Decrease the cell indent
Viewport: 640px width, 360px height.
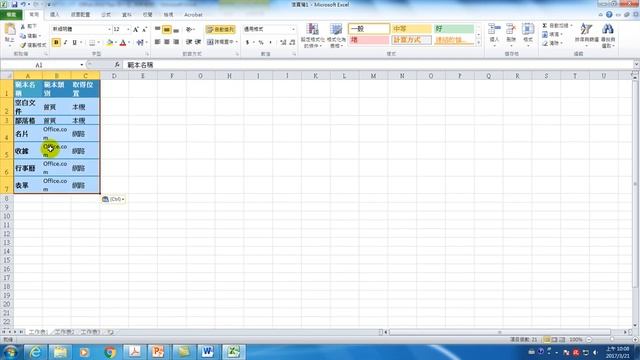tap(189, 42)
